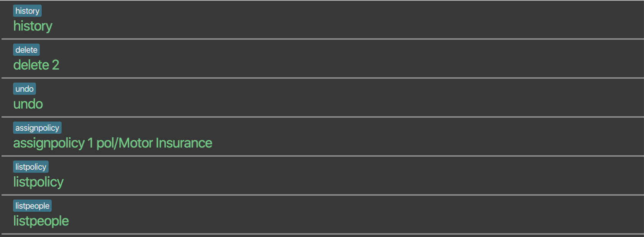This screenshot has height=237, width=644.
Task: Click the blue 'assignpolicy' tag label
Action: coord(37,128)
